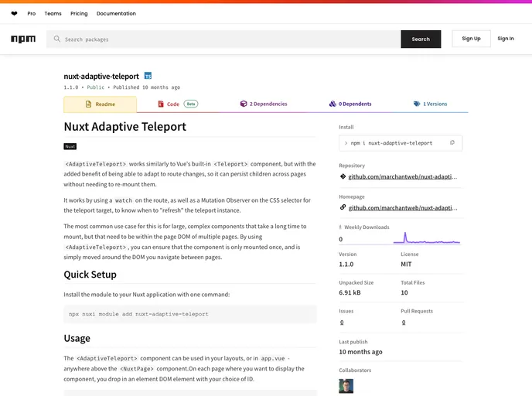Viewport: 532px width, 396px height.
Task: Click the Nuxt Adaptive Teleport heading
Action: pos(124,127)
